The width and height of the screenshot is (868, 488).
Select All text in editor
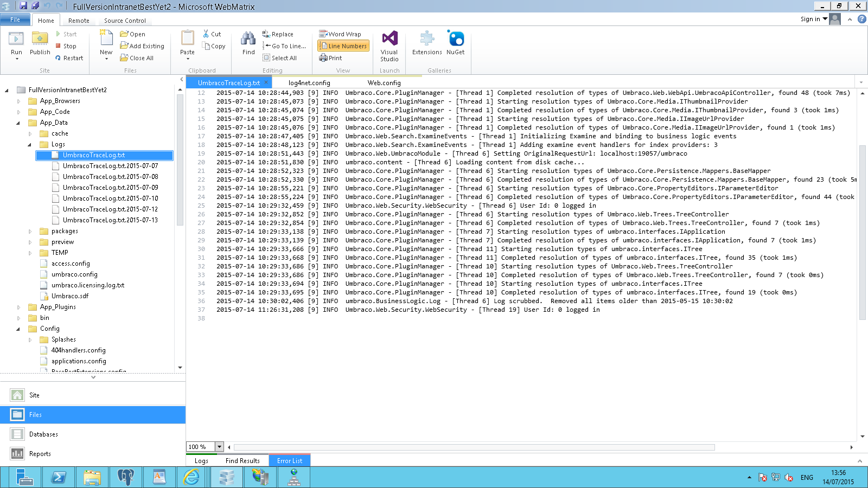tap(279, 58)
